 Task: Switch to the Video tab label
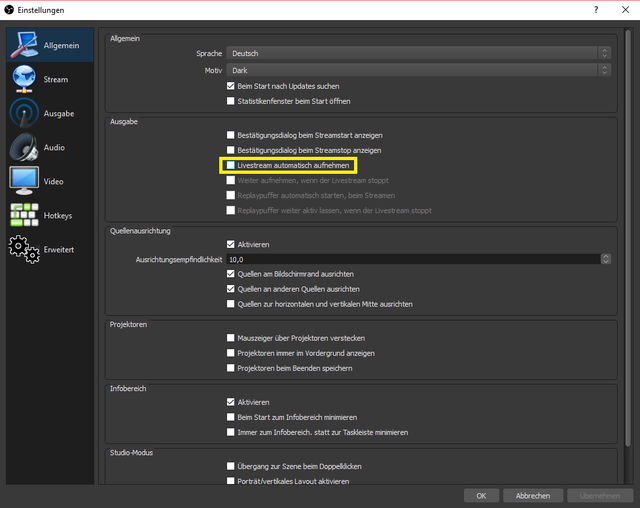point(53,182)
